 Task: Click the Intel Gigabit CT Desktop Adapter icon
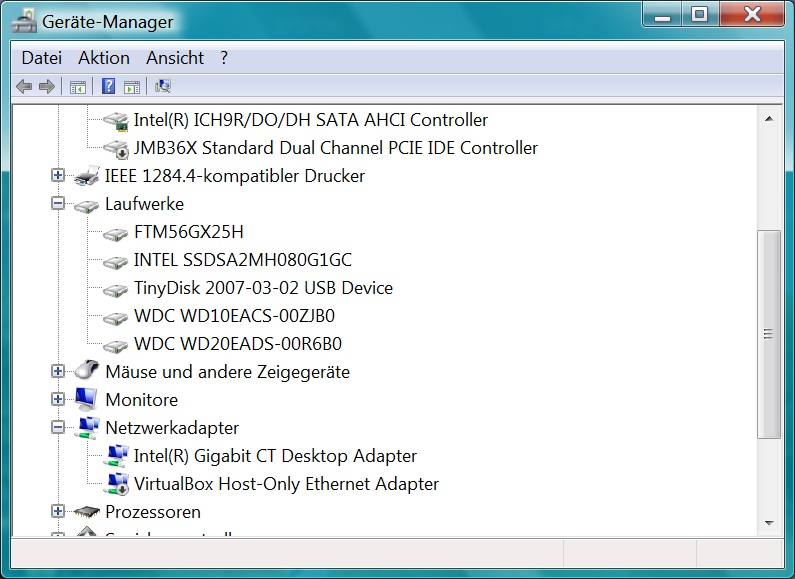tap(116, 455)
